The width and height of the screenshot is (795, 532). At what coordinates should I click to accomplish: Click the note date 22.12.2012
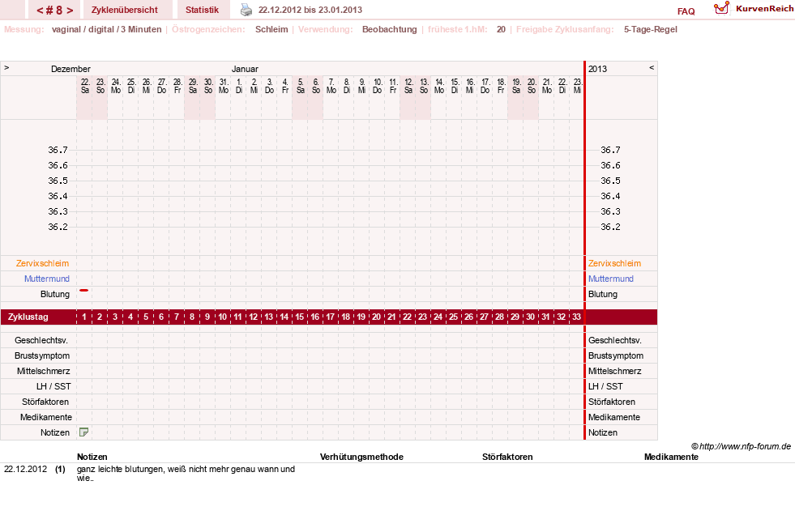(25, 469)
